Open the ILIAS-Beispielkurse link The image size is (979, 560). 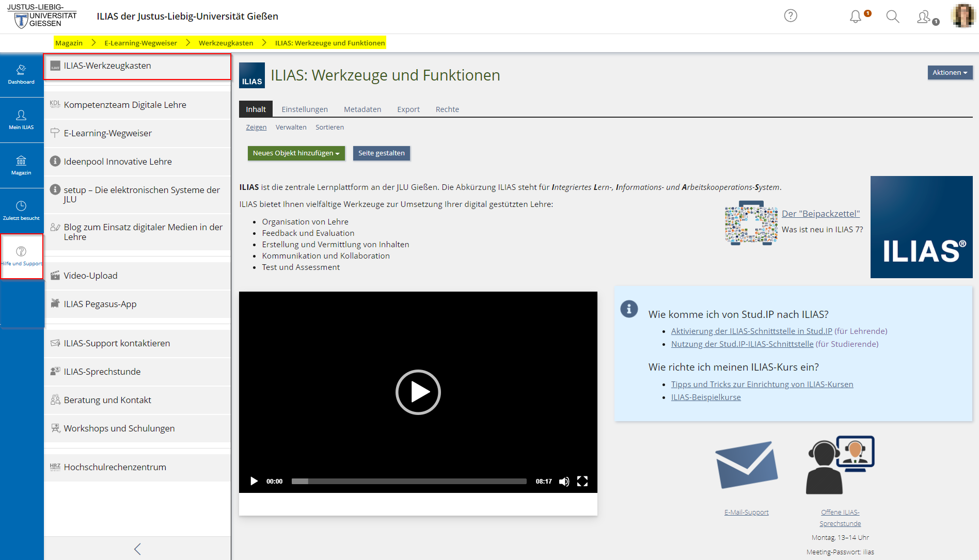[x=705, y=397]
